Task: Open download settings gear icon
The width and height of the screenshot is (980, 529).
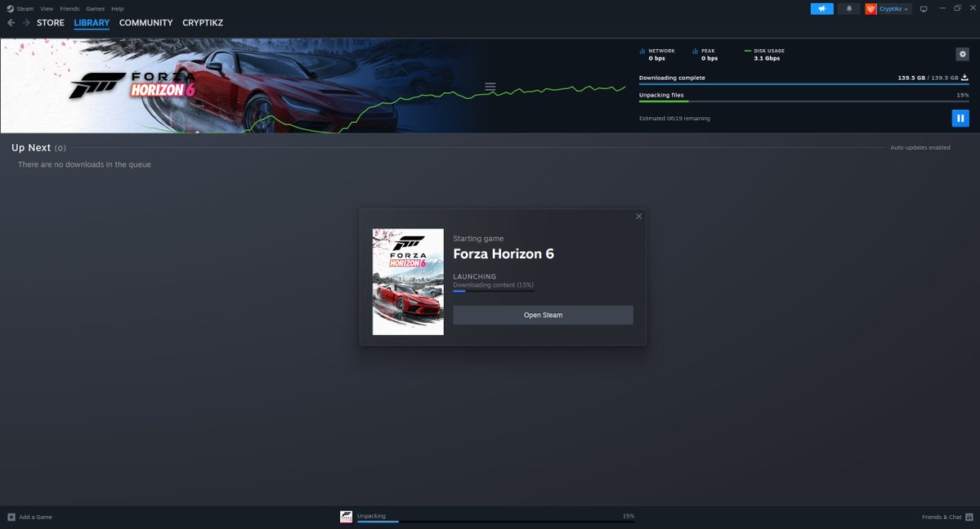Action: (963, 55)
